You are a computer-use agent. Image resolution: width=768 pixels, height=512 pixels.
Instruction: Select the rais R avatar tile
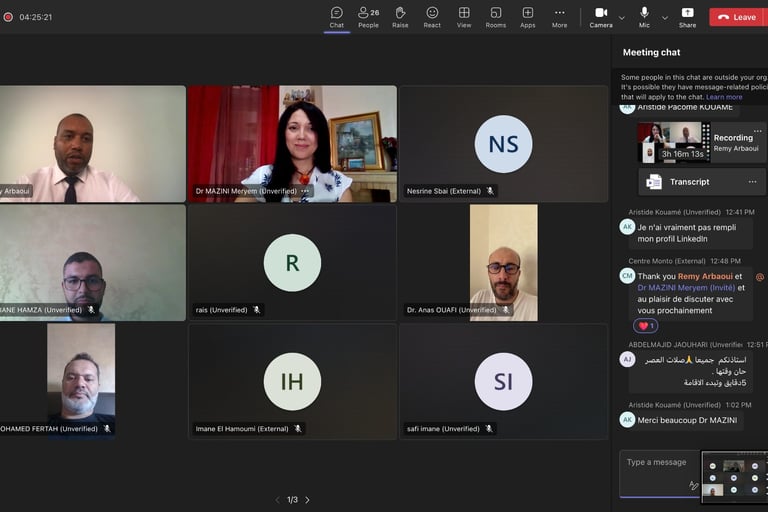[x=292, y=263]
